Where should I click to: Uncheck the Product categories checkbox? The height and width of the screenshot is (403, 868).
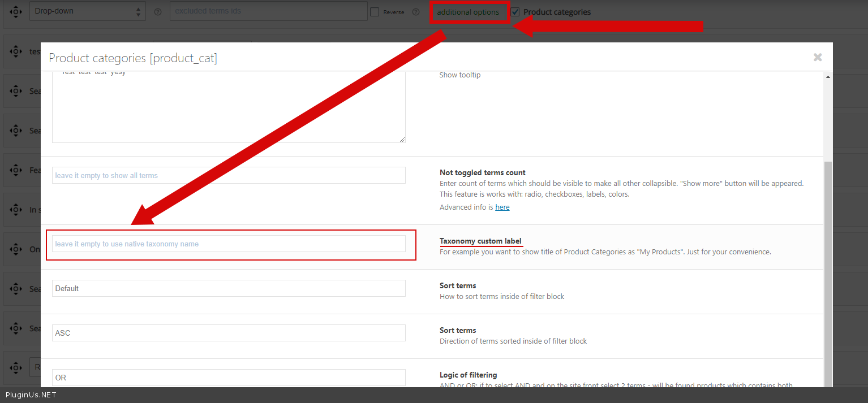(x=515, y=12)
